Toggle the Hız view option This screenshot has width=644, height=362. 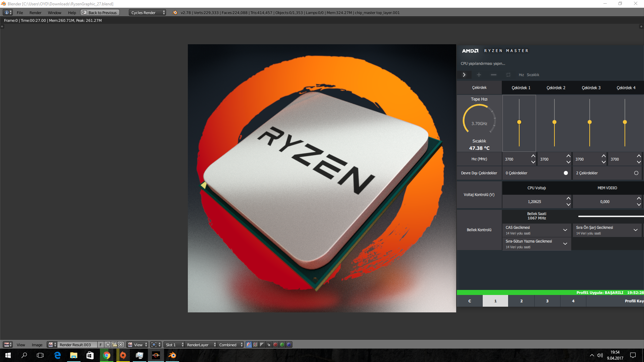pos(521,75)
